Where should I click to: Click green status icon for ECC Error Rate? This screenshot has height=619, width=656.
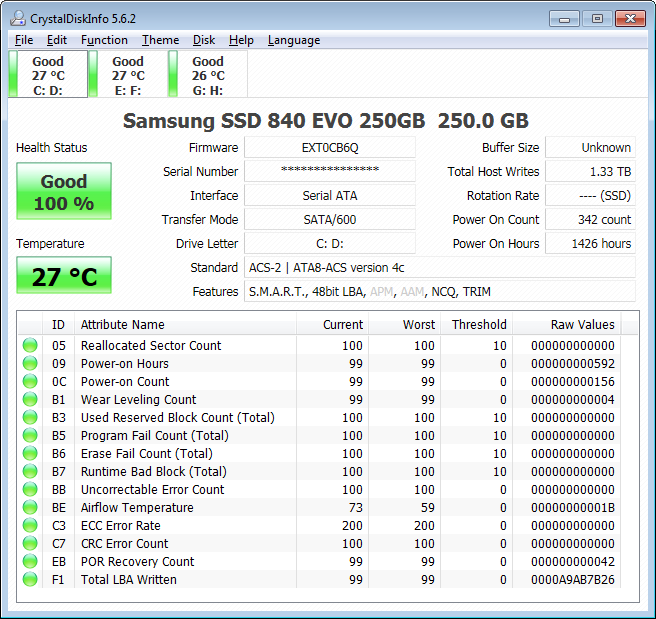click(30, 525)
